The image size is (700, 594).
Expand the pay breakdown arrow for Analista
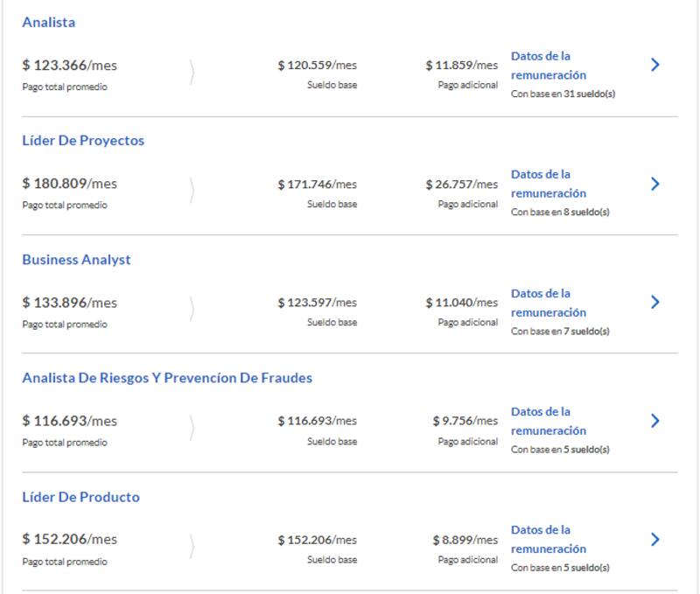click(192, 73)
